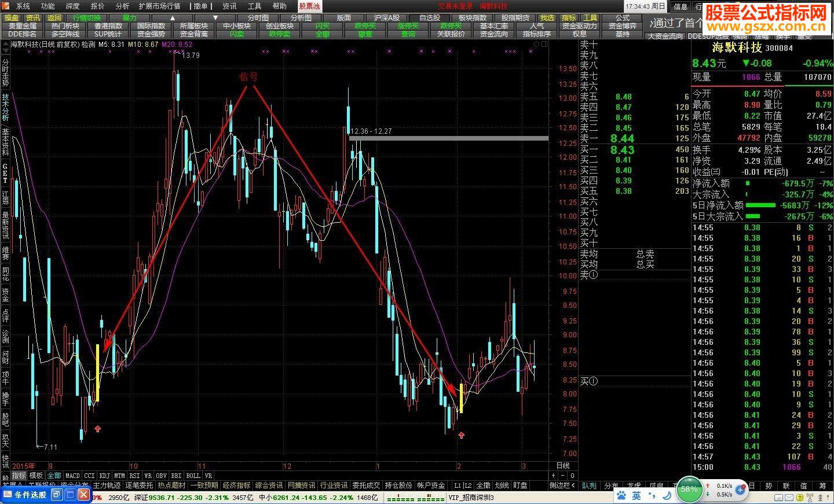Click the 操盘 toolbar button
The width and height of the screenshot is (834, 504).
pos(12,18)
